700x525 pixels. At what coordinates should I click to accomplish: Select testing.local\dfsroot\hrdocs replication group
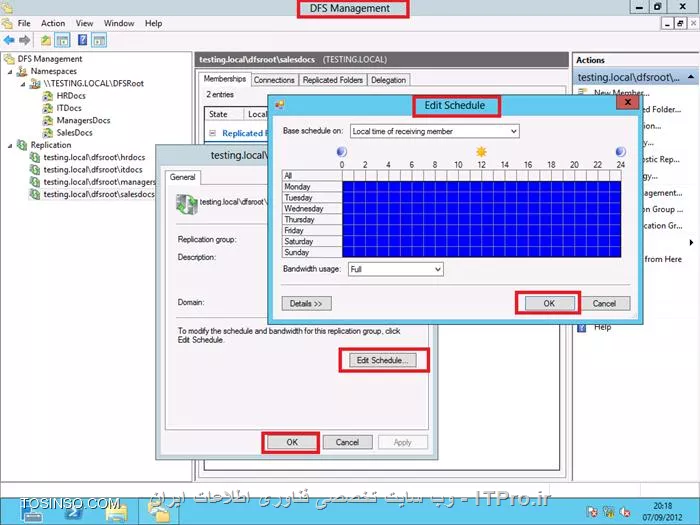[94, 157]
